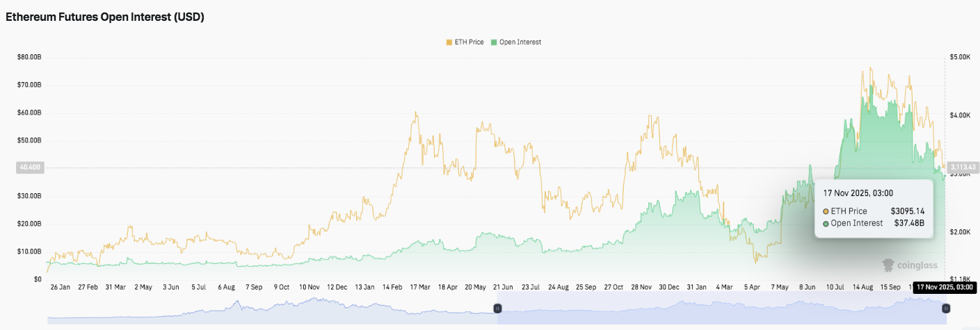This screenshot has width=980, height=330.
Task: Grab the right range slider handle
Action: click(946, 308)
